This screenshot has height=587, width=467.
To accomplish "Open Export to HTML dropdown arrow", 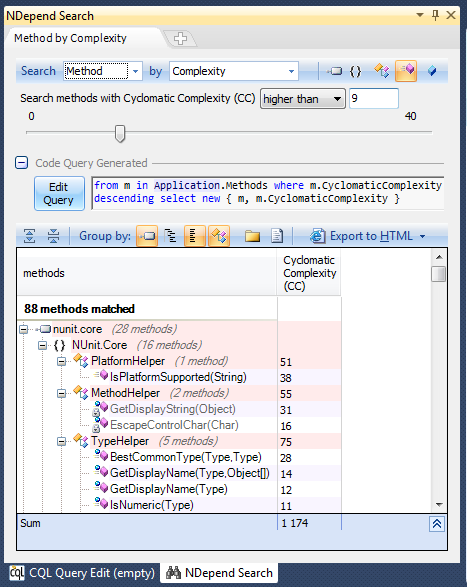I will [422, 236].
